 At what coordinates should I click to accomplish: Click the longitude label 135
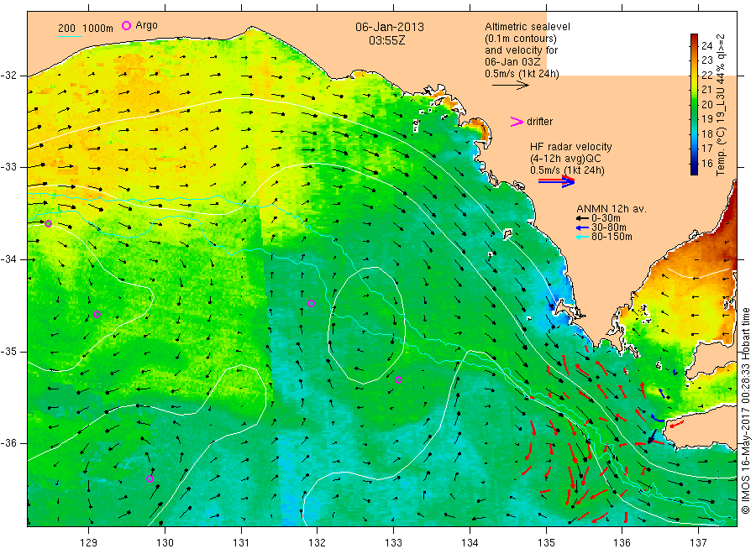[546, 542]
